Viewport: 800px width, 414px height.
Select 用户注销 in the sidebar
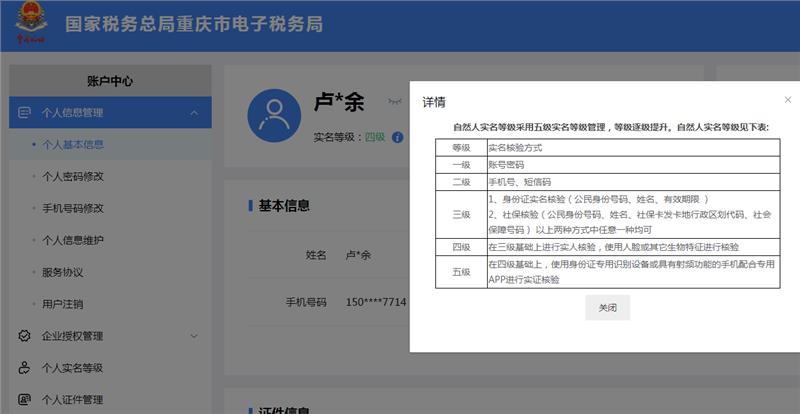click(x=62, y=304)
